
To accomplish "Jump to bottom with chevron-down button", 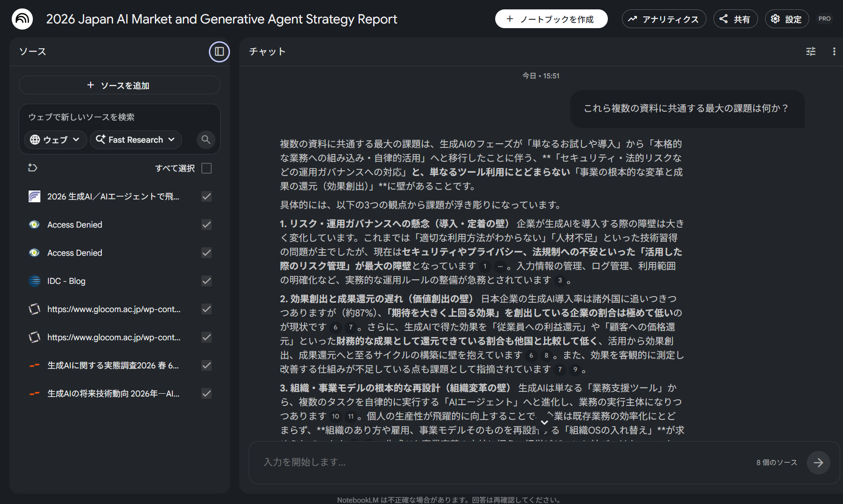I will pyautogui.click(x=544, y=422).
